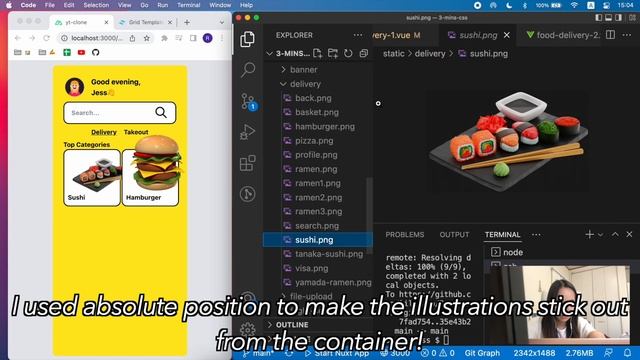Click the browser forward arrow
This screenshot has height=360, width=640.
(x=32, y=38)
